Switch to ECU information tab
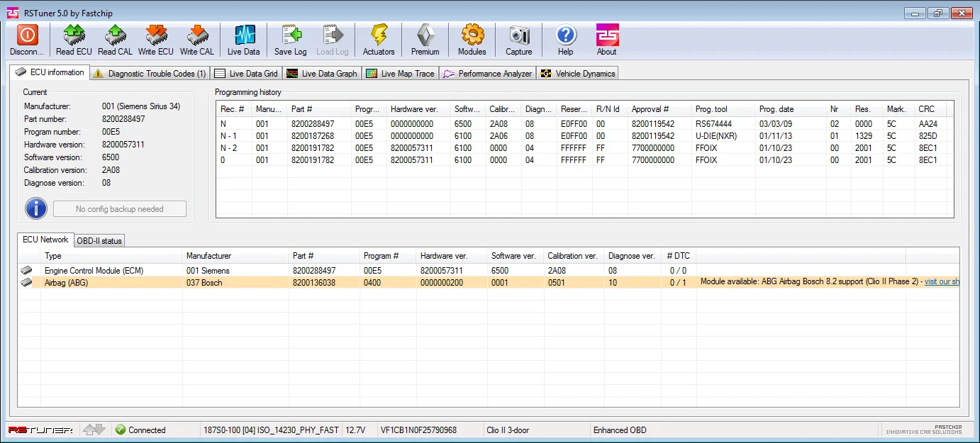This screenshot has height=443, width=980. [x=50, y=72]
